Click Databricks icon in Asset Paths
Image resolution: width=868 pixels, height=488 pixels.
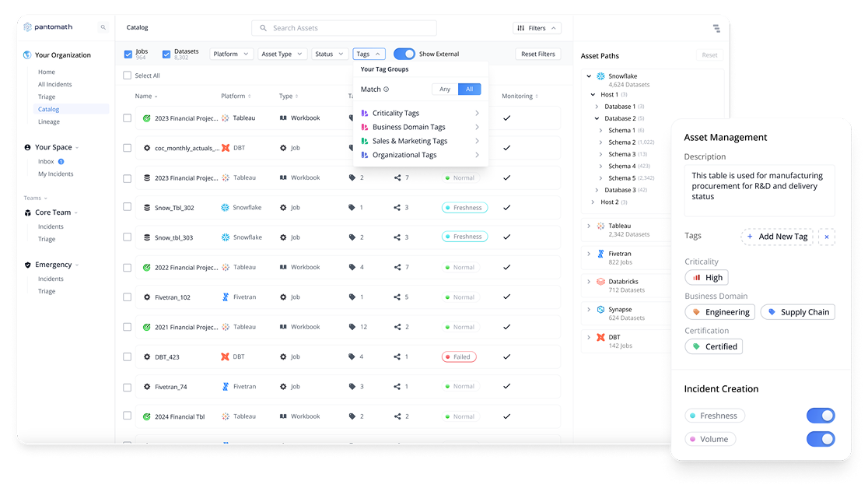click(x=600, y=282)
